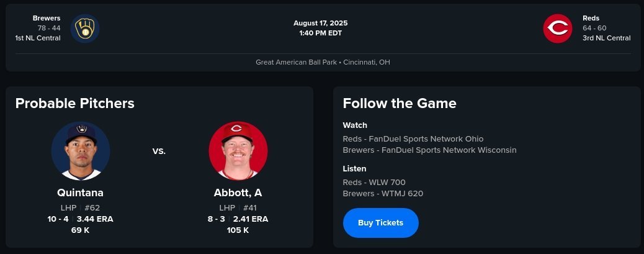Viewport: 644px width, 254px height.
Task: Click the Milwaukee Brewers team logo
Action: click(x=85, y=29)
